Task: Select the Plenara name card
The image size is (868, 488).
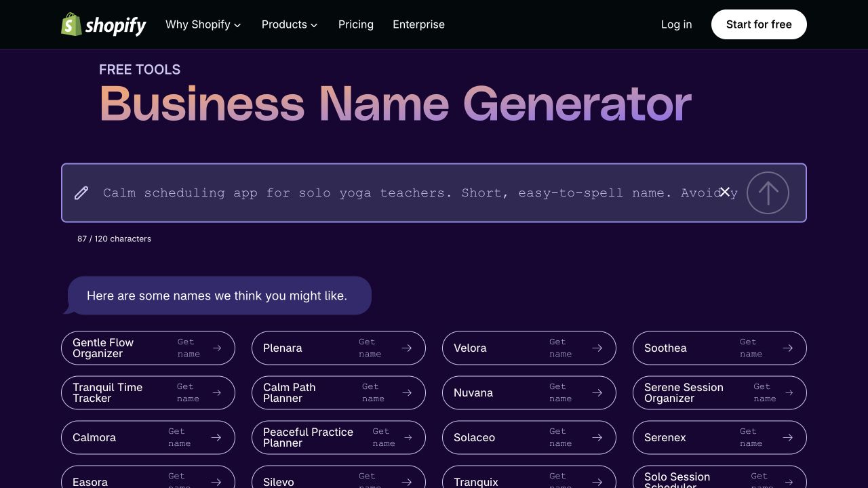Action: pyautogui.click(x=338, y=348)
